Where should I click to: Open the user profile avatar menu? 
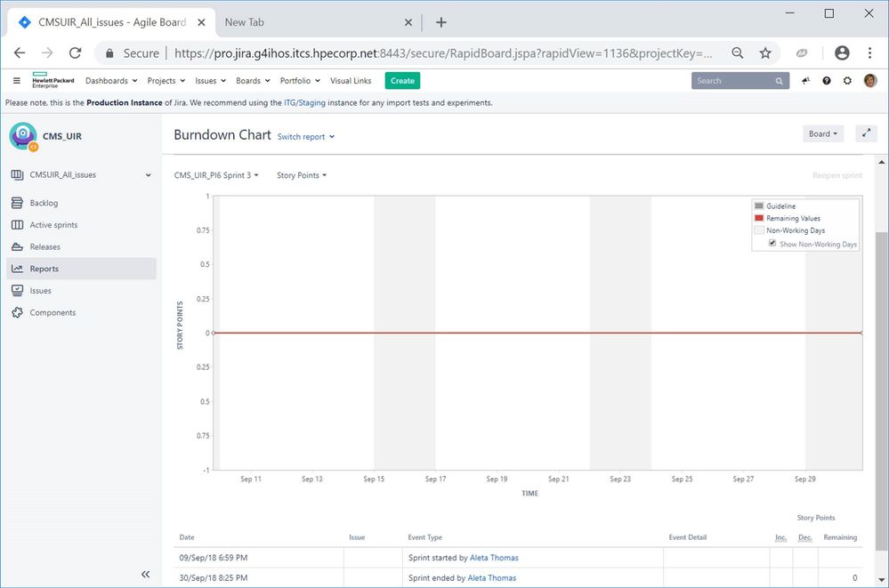870,81
